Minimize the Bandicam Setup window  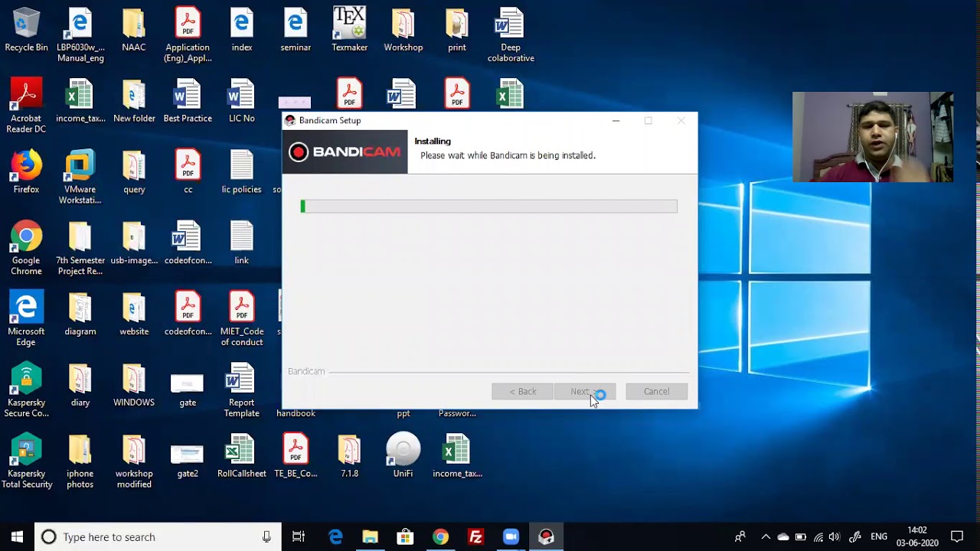pyautogui.click(x=616, y=121)
